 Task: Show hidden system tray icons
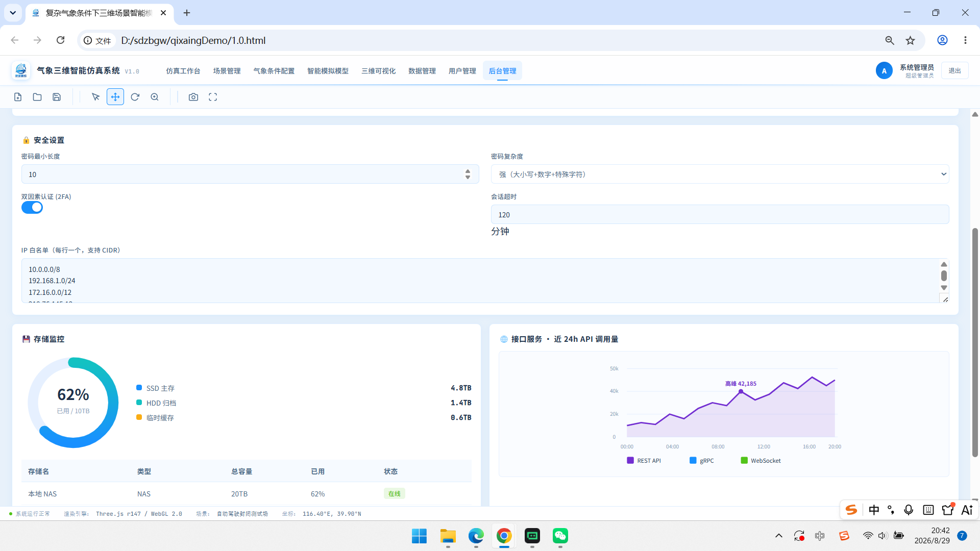click(x=778, y=536)
